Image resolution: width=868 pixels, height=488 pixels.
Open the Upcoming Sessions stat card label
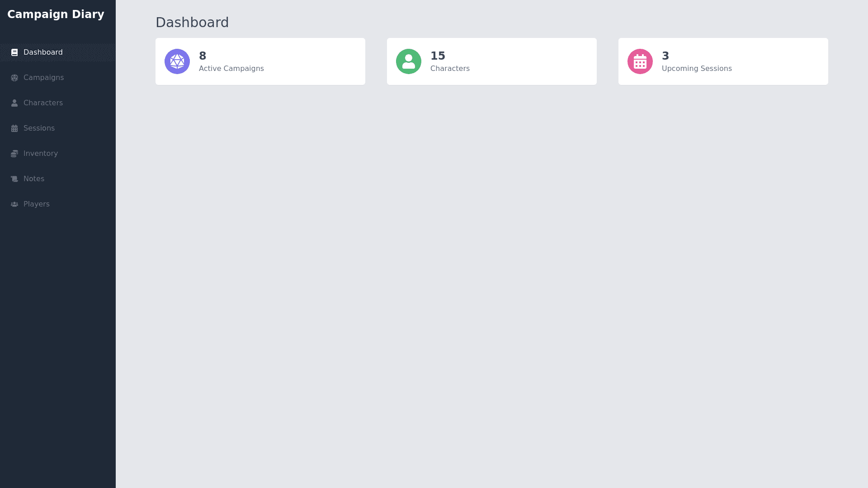click(x=697, y=69)
